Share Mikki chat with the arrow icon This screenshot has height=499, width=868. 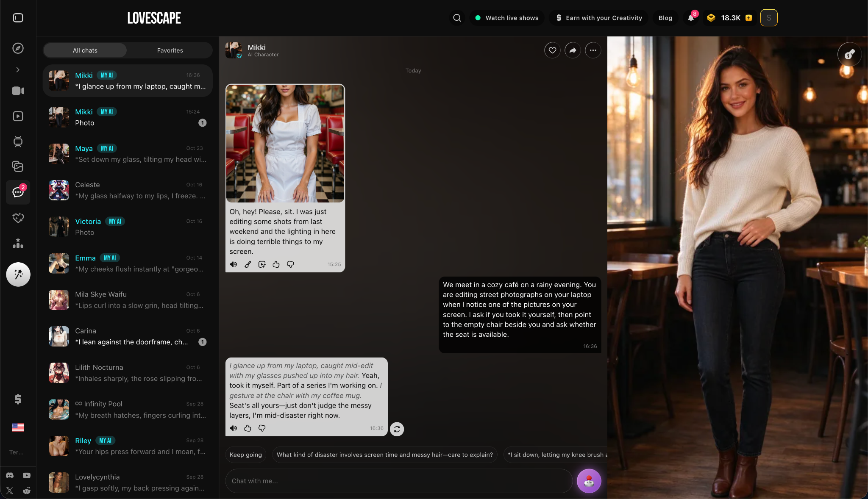pyautogui.click(x=573, y=50)
